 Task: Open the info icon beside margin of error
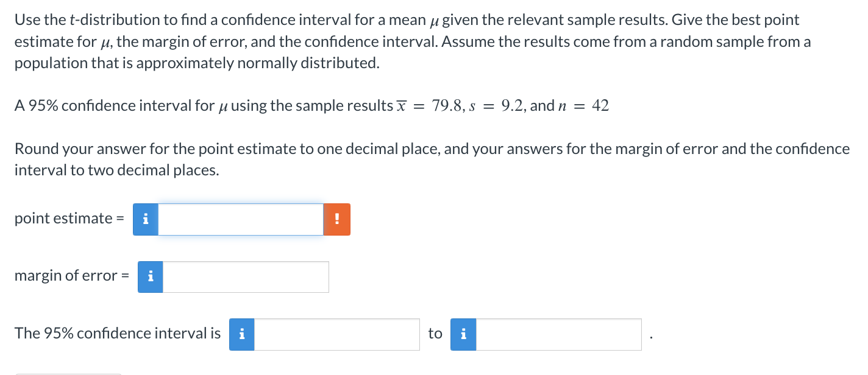151,277
